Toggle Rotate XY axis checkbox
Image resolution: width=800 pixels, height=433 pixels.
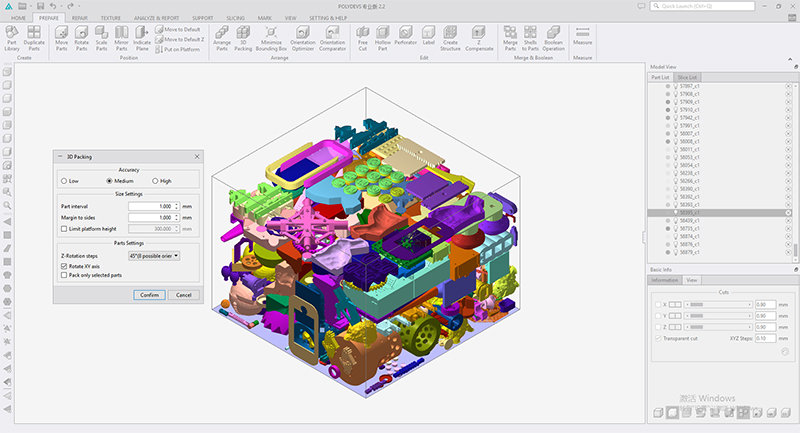point(64,266)
